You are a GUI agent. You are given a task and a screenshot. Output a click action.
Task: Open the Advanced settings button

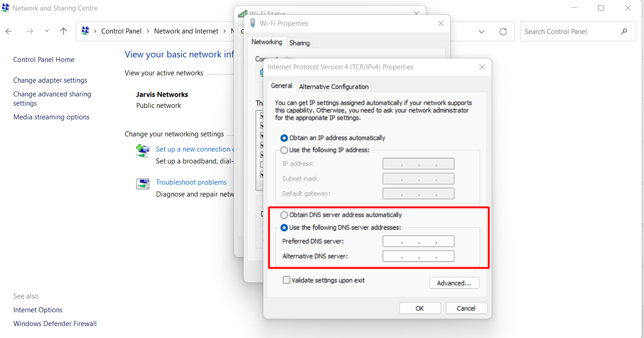coord(454,283)
